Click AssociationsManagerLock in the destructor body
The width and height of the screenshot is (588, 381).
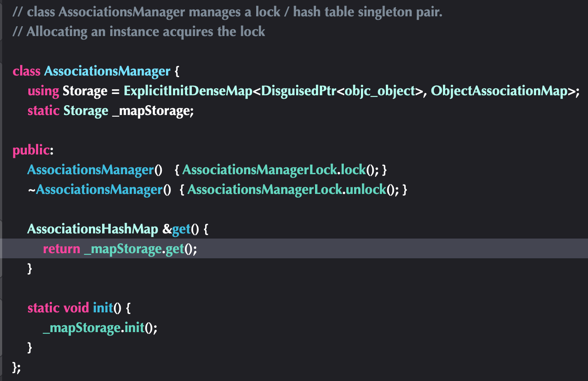tap(265, 189)
